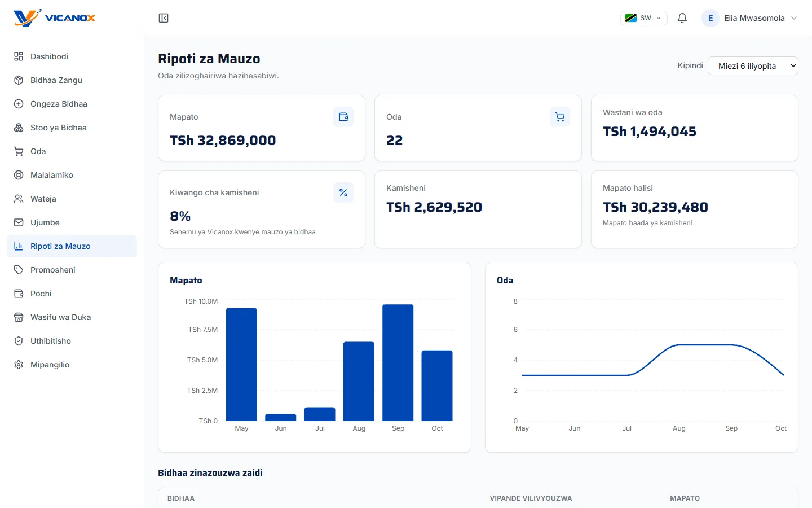This screenshot has height=508, width=812.
Task: Click the Malalamiko lifebuoy icon
Action: click(x=19, y=175)
